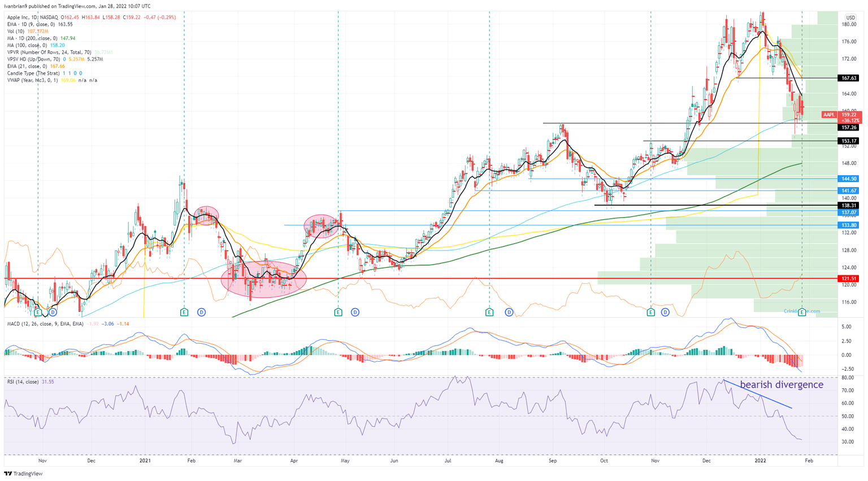Click the 5.00 label on MACD scale
This screenshot has height=481, width=868.
(x=847, y=327)
